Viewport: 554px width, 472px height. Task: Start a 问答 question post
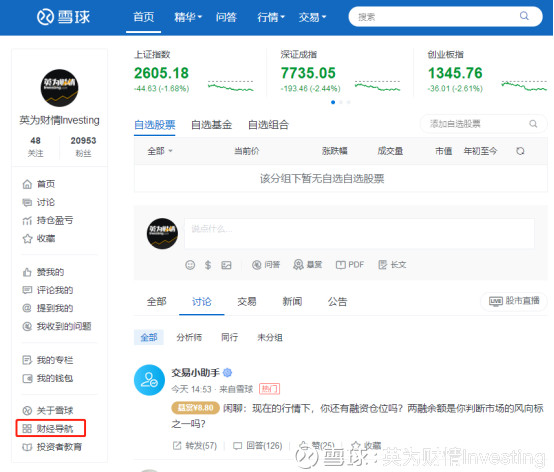[266, 265]
